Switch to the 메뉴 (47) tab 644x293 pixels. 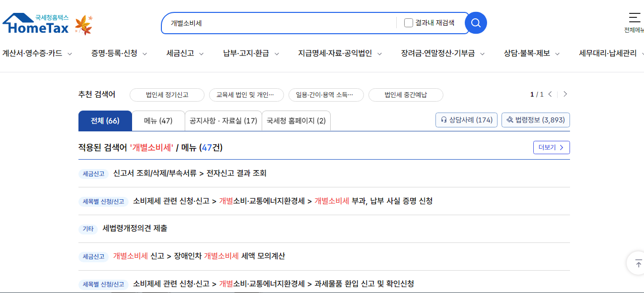[x=158, y=120]
